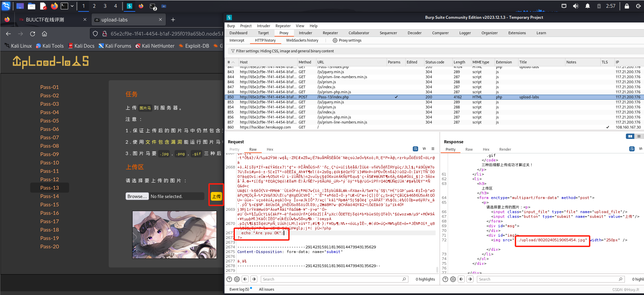
Task: Open the Request pane options hamburger menu
Action: (x=433, y=149)
